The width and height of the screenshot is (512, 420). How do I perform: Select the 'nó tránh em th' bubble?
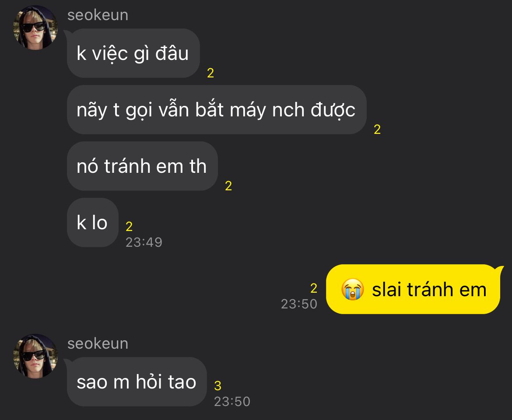(142, 166)
